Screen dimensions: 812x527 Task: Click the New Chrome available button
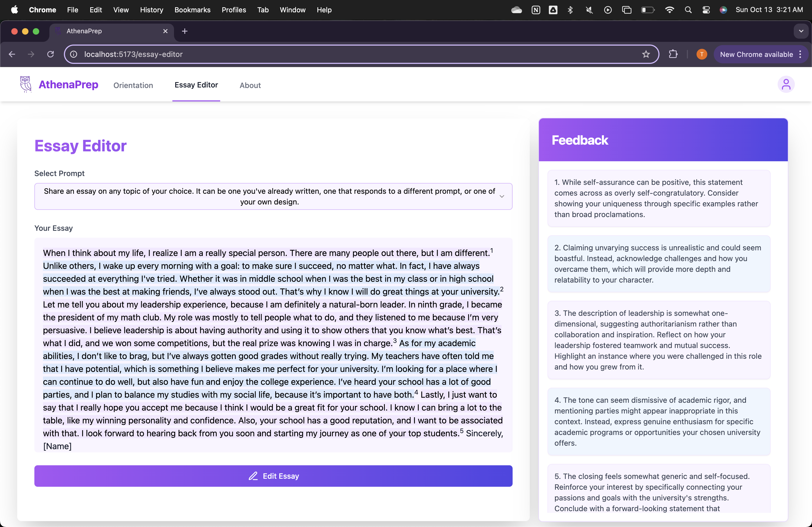tap(756, 54)
